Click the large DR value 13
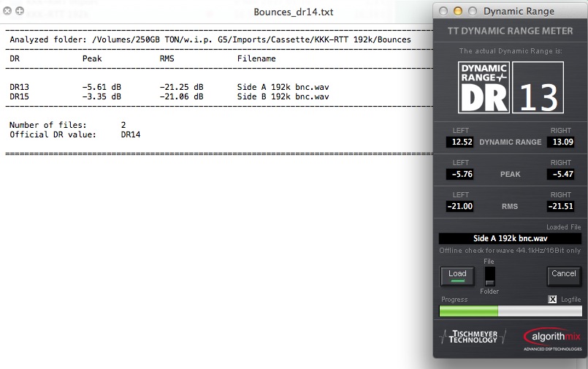Screen dimensions: 588x369 [538, 88]
